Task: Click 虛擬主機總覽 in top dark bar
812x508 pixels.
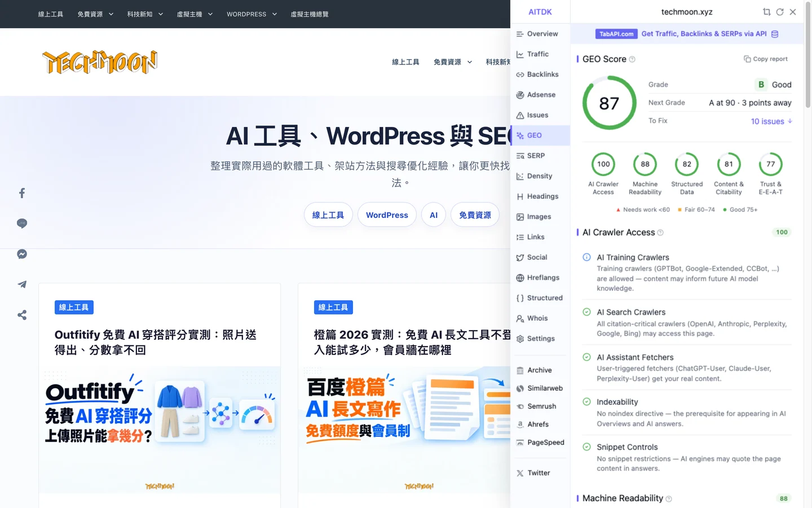Action: (310, 14)
